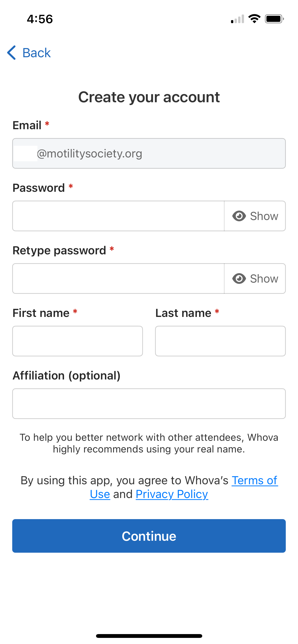The width and height of the screenshot is (298, 644).
Task: Tap the 4:56 clock in status bar
Action: click(40, 19)
